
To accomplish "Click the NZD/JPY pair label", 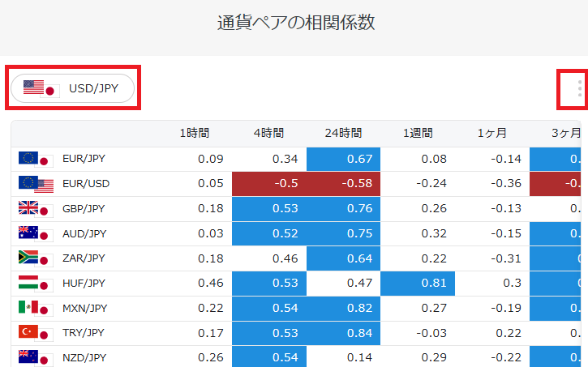I will 84,357.
